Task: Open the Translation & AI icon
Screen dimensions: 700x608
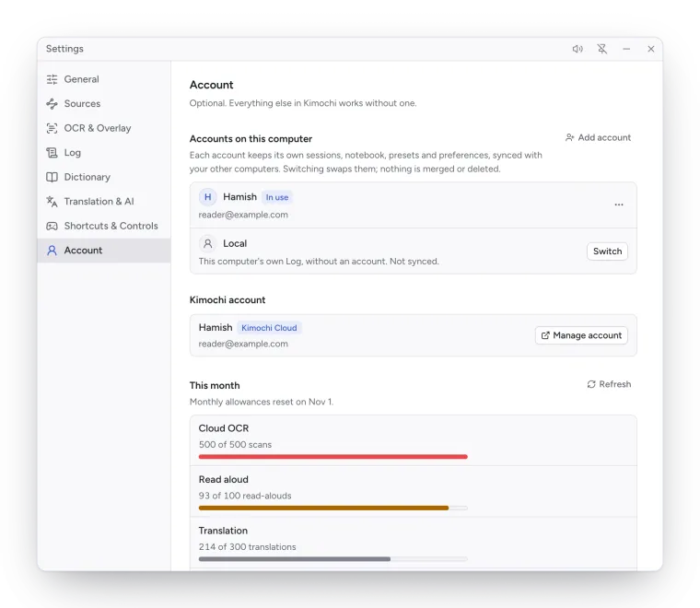Action: coord(52,202)
